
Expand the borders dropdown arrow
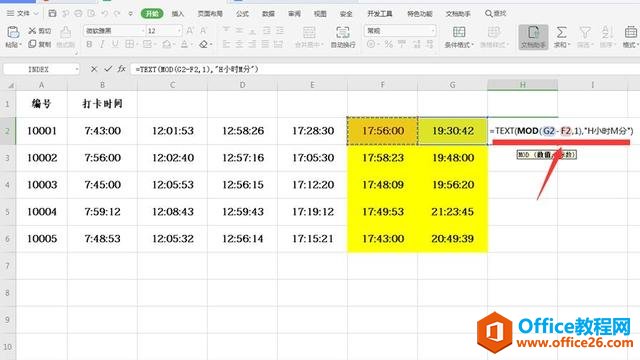pos(137,44)
